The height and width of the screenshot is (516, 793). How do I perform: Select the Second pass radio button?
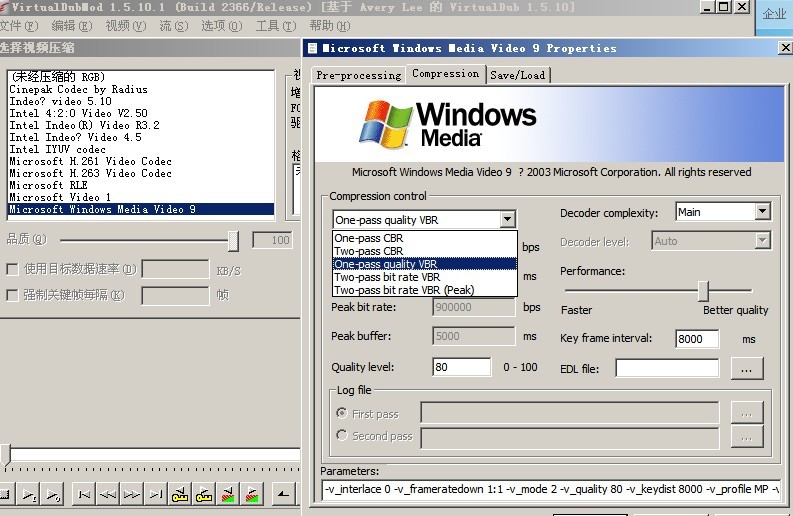coord(342,435)
